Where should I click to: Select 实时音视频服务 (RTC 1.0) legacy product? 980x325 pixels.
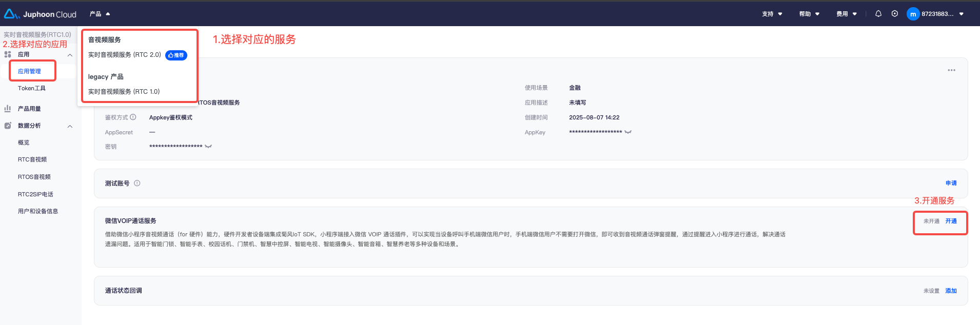[x=124, y=92]
